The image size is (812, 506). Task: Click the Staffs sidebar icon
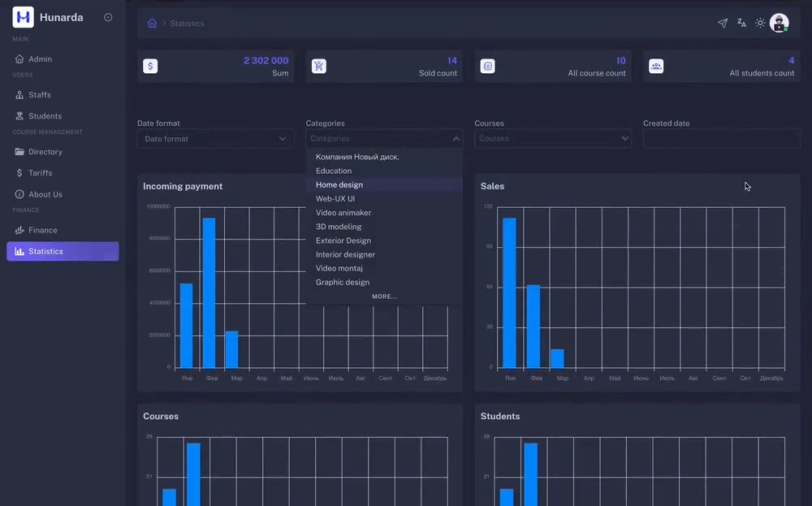[19, 95]
